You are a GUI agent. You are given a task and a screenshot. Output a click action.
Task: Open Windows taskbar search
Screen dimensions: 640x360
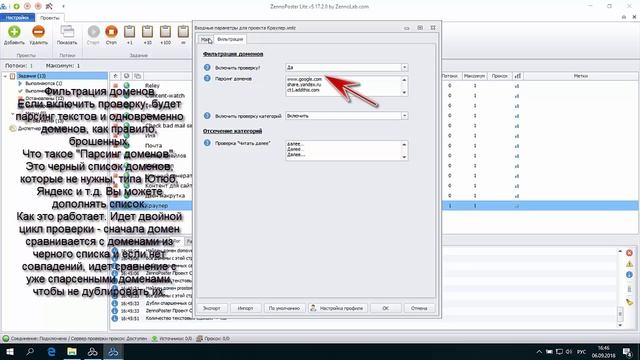(x=30, y=352)
